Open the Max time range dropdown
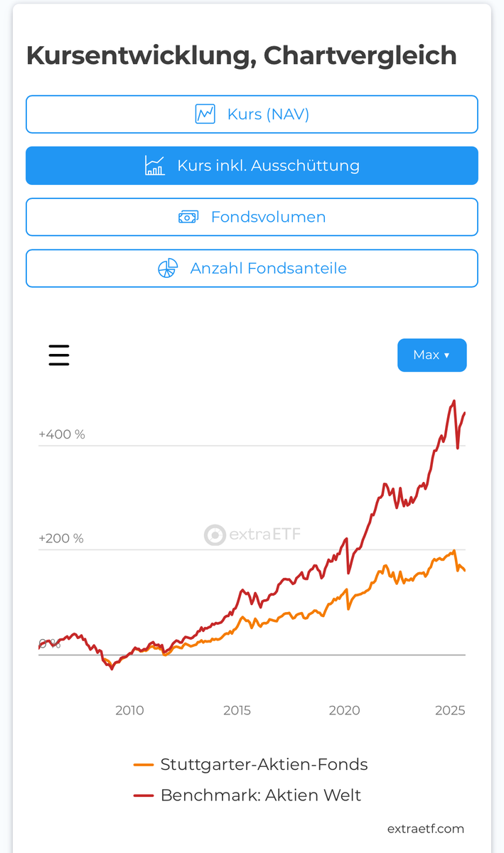The height and width of the screenshot is (853, 504). (x=432, y=355)
